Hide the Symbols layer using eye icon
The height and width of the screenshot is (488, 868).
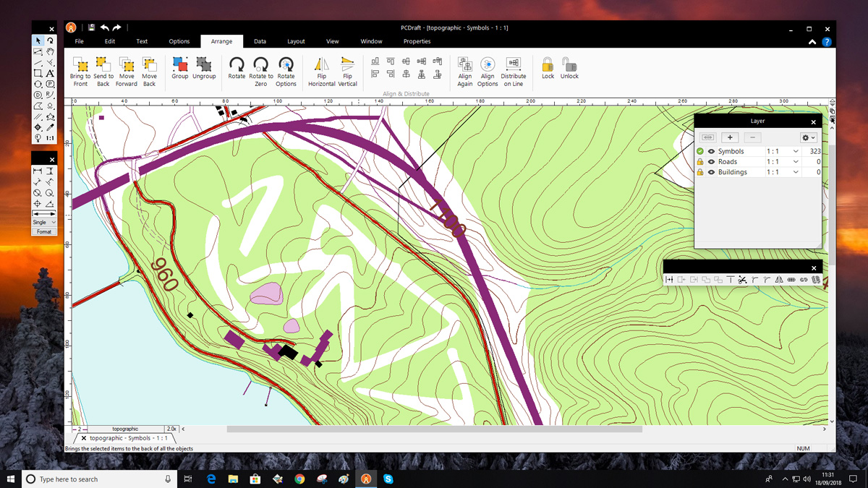tap(711, 152)
